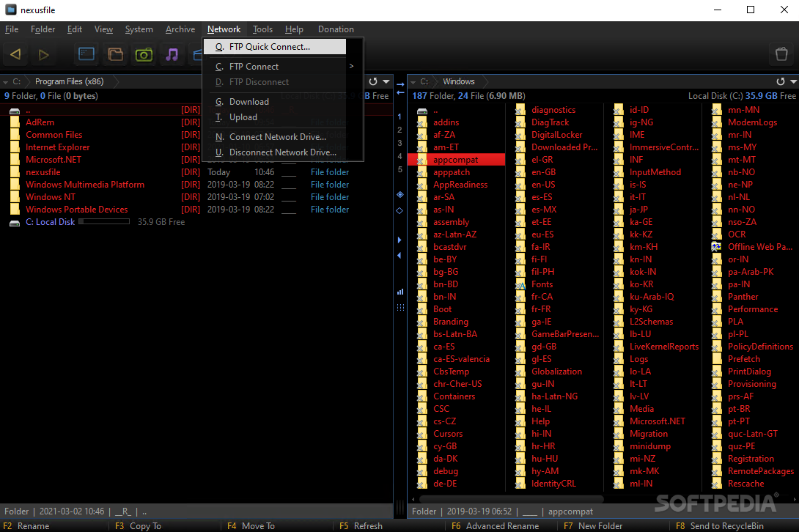Click the filled diamond icon in center strip
The height and width of the screenshot is (532, 799).
pyautogui.click(x=400, y=195)
